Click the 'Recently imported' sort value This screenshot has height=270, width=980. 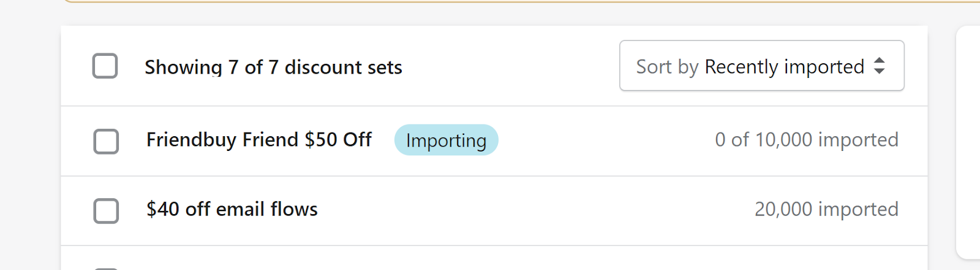784,66
